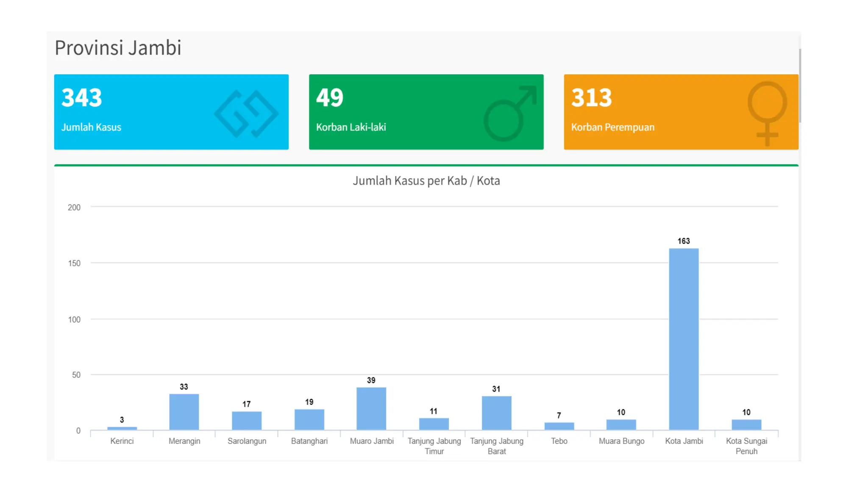Screen dimensions: 868x488
Task: Click the Batanghari bar
Action: (x=309, y=419)
